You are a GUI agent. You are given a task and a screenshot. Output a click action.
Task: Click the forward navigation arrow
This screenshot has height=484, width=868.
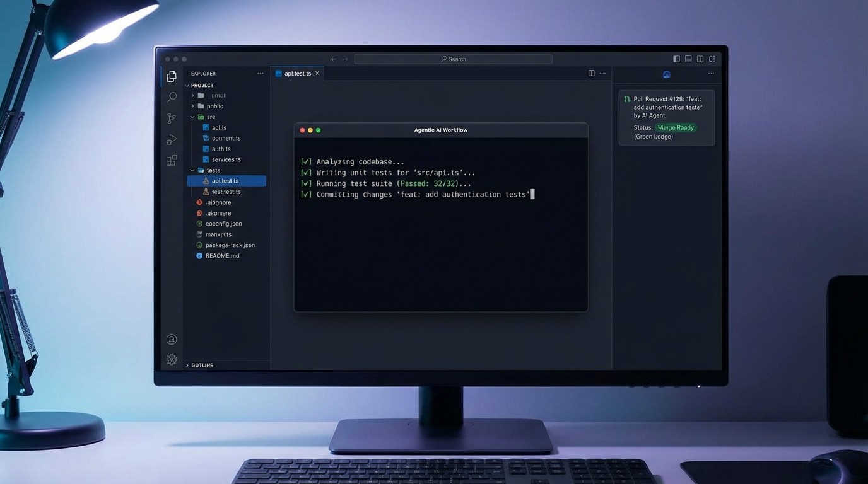344,59
